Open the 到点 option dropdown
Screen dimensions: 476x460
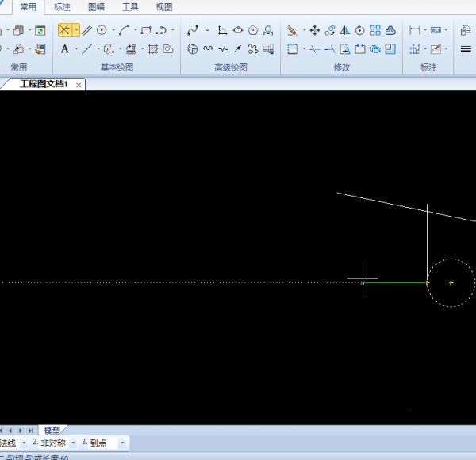tap(122, 443)
